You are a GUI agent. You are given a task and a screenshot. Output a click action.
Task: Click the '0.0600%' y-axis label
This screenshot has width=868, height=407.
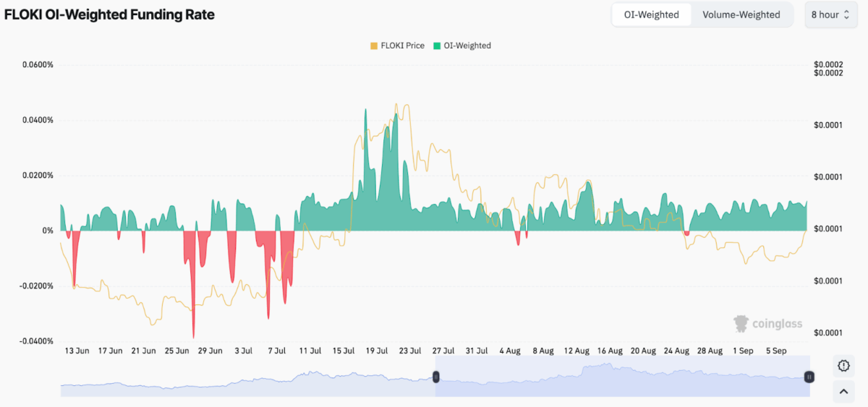pos(38,65)
